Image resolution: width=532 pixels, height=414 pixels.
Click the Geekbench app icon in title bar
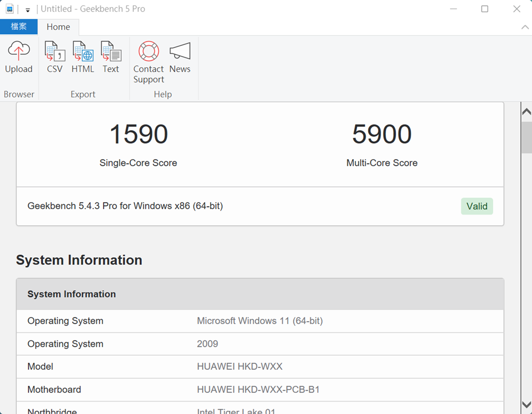[x=9, y=9]
